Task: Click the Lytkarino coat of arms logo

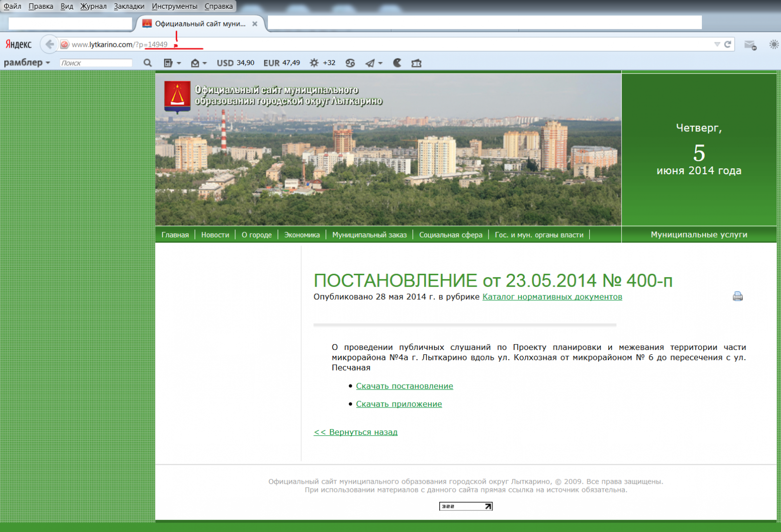Action: [177, 97]
